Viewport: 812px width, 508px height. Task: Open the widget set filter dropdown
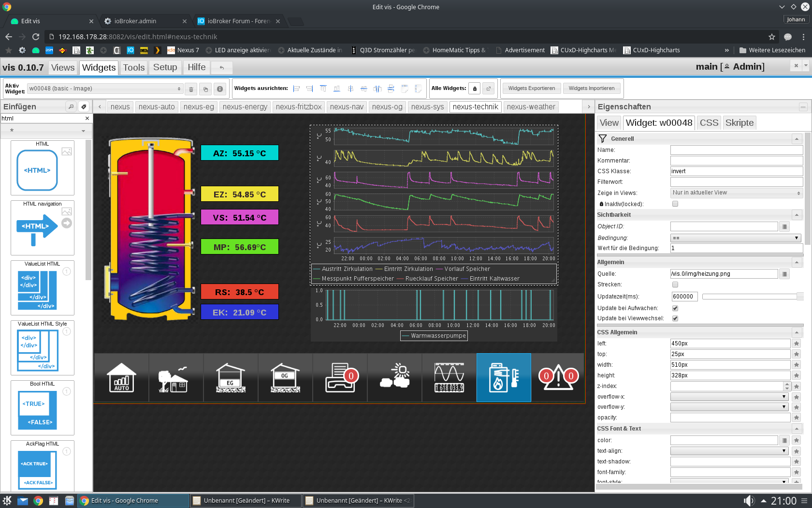[46, 131]
